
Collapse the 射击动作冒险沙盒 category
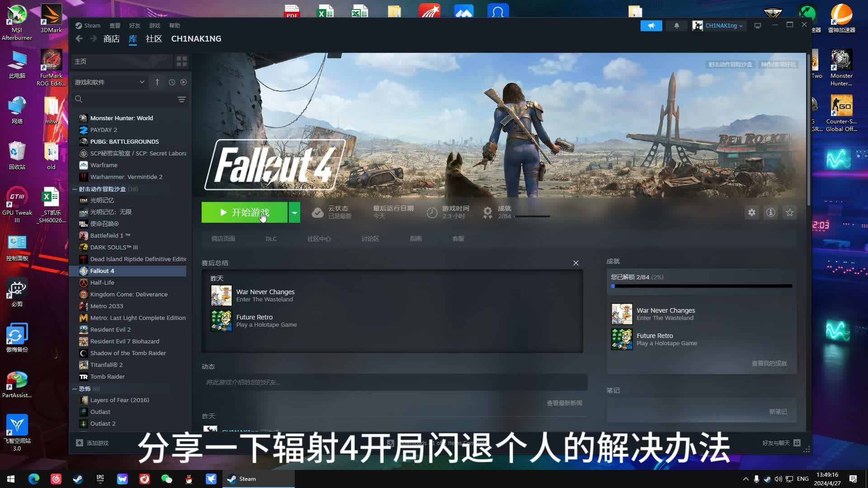point(75,189)
